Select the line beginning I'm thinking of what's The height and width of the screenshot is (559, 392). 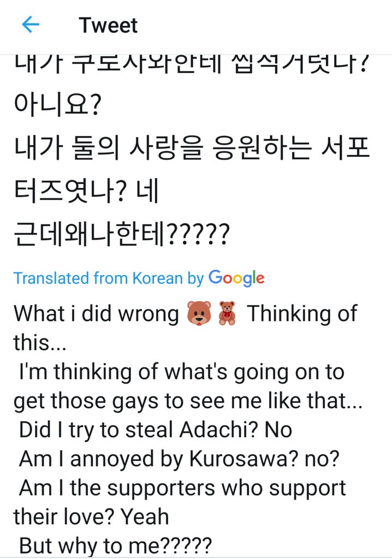[x=182, y=372]
